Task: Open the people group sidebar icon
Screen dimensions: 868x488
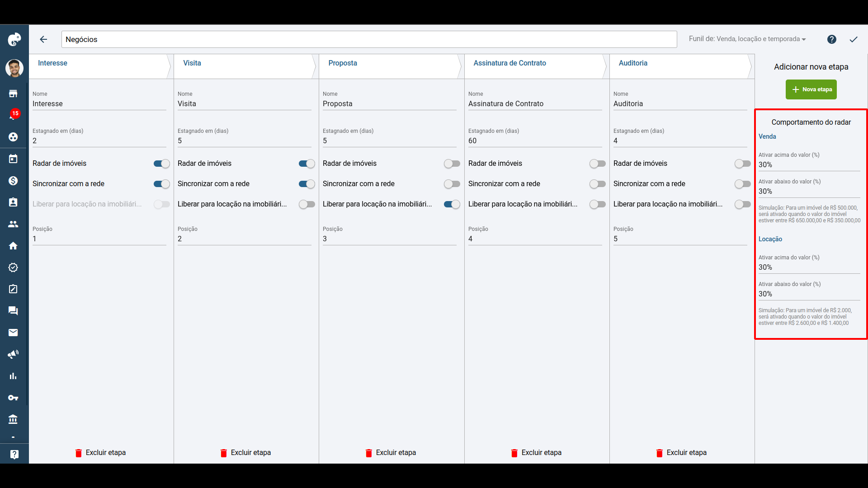Action: click(x=13, y=224)
